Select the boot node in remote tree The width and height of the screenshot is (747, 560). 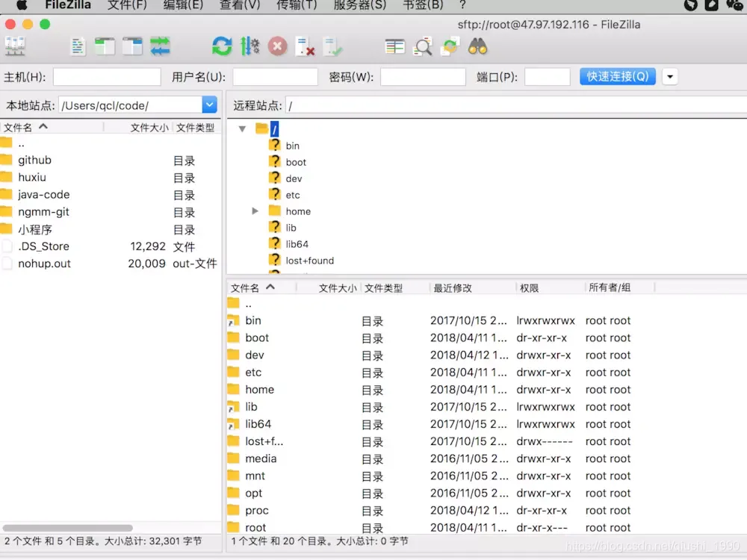click(x=295, y=162)
